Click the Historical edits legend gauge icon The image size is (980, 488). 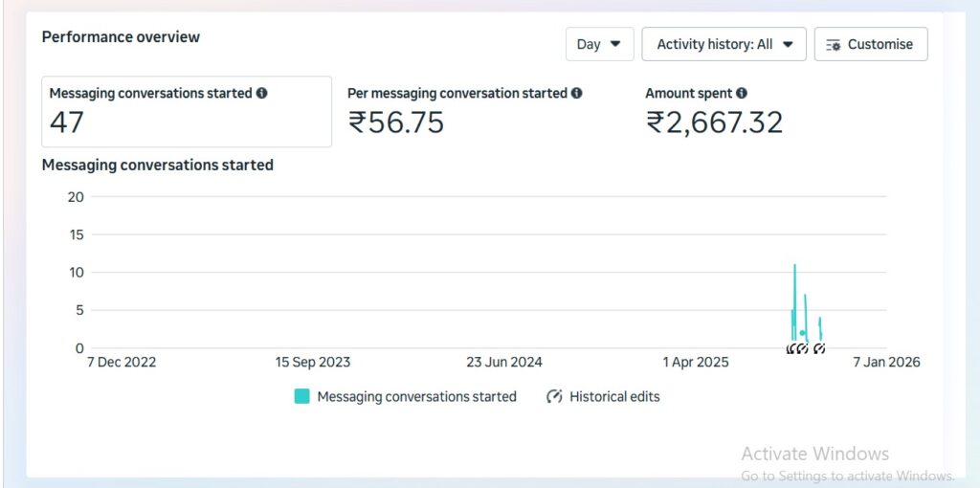554,396
